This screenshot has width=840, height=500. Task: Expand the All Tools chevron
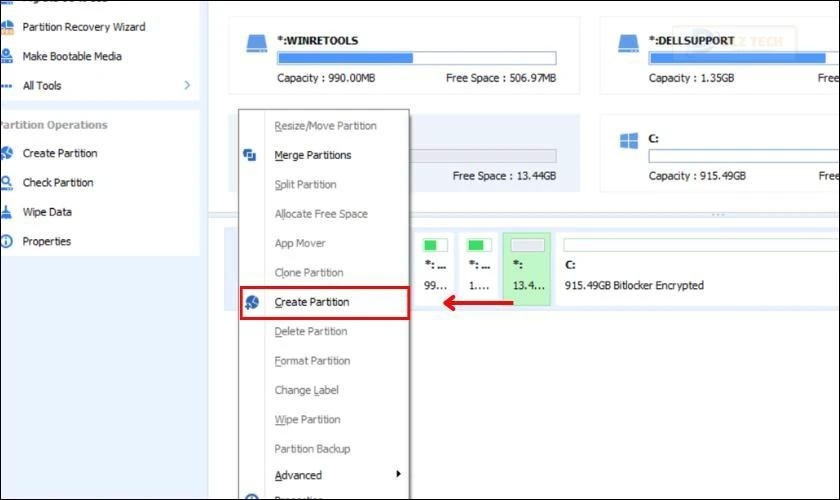point(187,85)
